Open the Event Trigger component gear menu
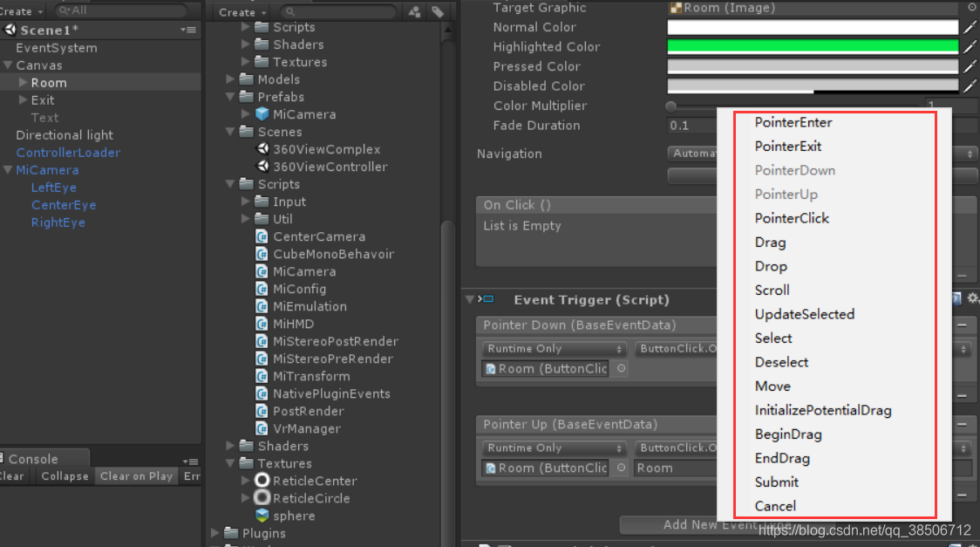The width and height of the screenshot is (980, 547). tap(972, 299)
